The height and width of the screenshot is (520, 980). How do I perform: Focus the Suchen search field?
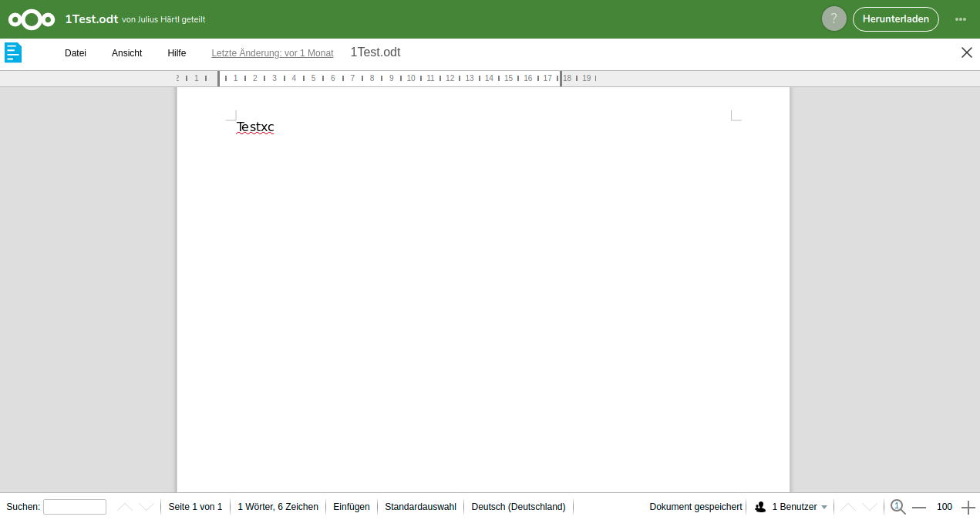pyautogui.click(x=75, y=507)
